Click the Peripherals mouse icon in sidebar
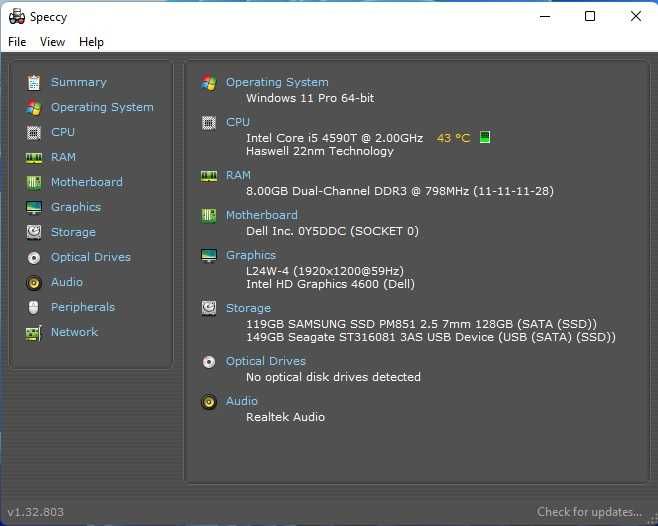The height and width of the screenshot is (526, 658). (34, 307)
